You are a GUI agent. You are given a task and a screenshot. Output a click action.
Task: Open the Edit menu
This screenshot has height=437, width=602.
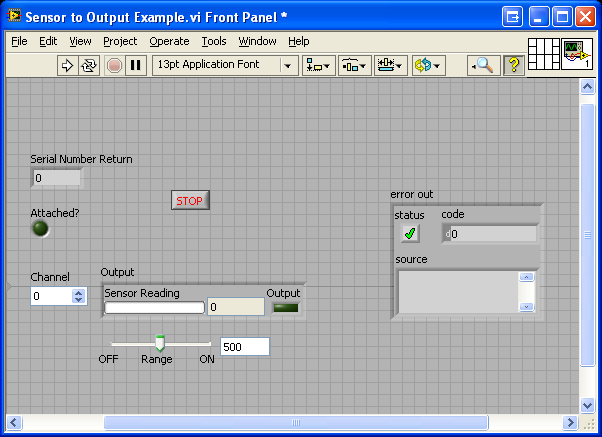[x=48, y=41]
